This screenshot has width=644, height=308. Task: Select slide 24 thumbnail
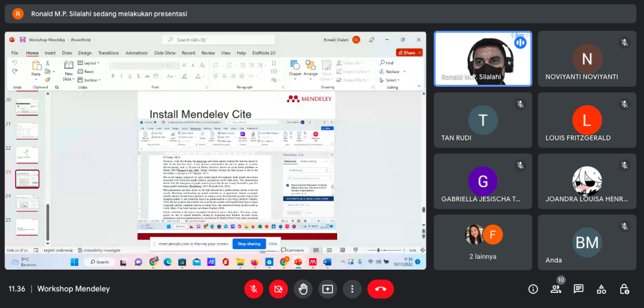pos(27,203)
